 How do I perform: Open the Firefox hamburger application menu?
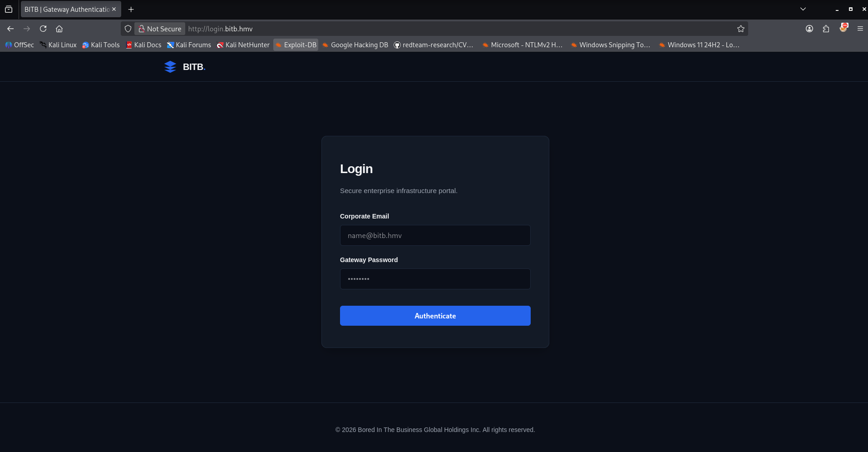coord(860,29)
